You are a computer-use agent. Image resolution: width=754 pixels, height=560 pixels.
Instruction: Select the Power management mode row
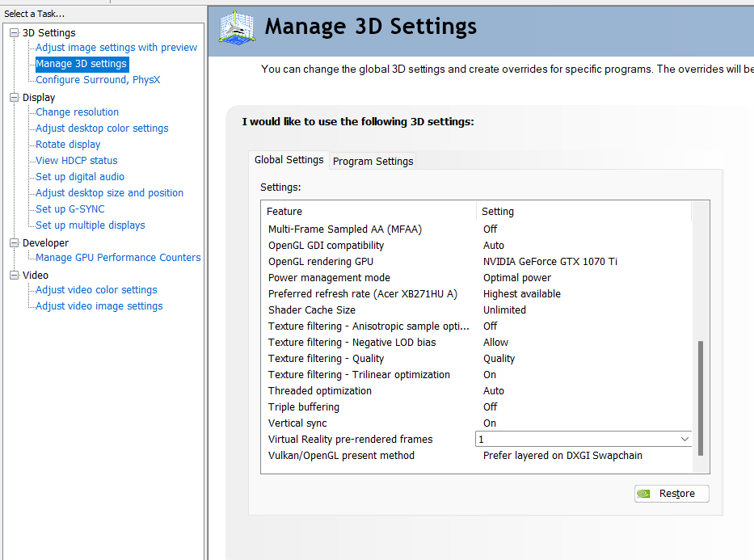(x=318, y=278)
